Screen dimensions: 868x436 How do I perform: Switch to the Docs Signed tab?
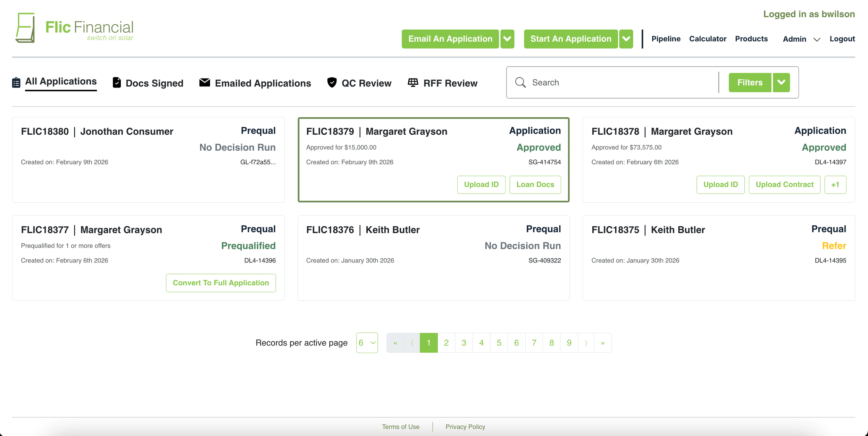(x=154, y=83)
